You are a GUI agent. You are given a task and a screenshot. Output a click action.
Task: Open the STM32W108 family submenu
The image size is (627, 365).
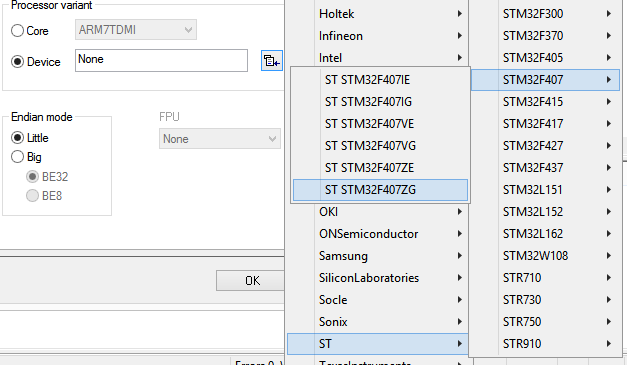click(545, 256)
